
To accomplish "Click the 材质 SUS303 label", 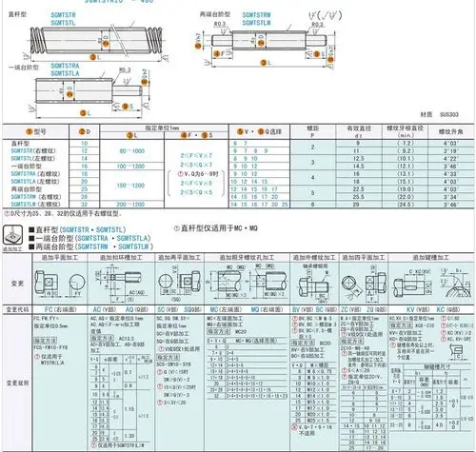I will pyautogui.click(x=440, y=114).
